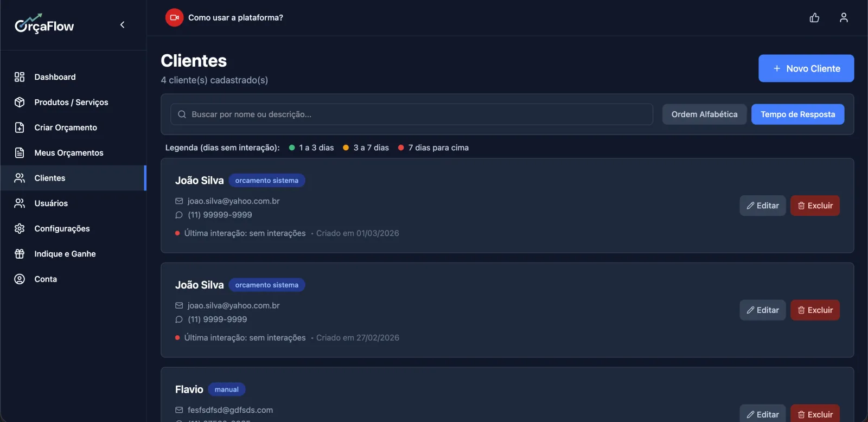The width and height of the screenshot is (868, 422).
Task: Click '4 cliente(s) cadastrado(s)' text
Action: [x=214, y=80]
